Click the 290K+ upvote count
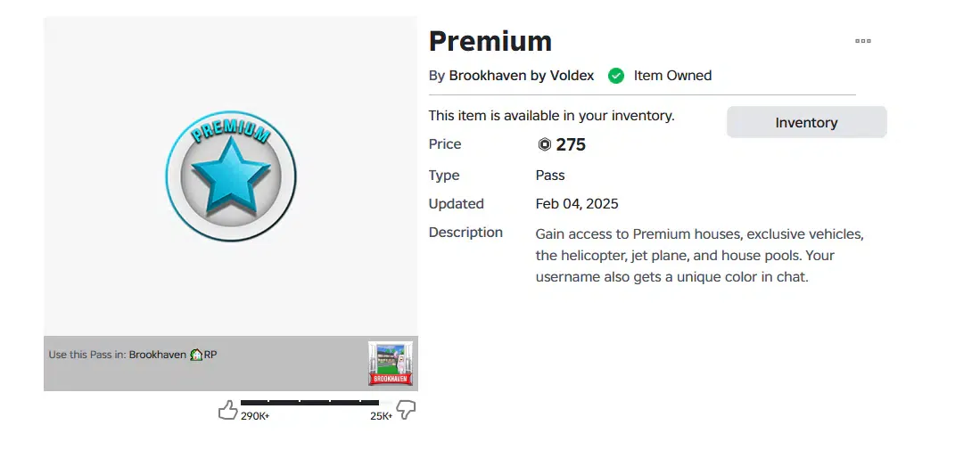Screen dimensions: 980x458 [x=255, y=416]
